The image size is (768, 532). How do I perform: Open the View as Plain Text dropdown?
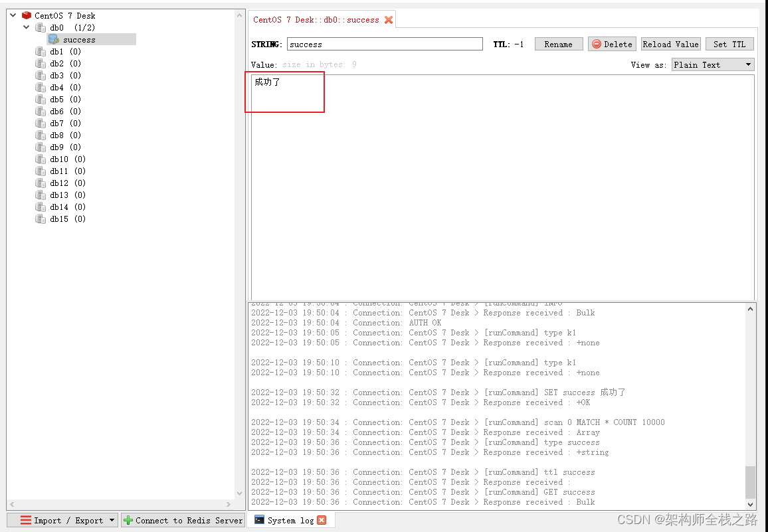(x=713, y=64)
